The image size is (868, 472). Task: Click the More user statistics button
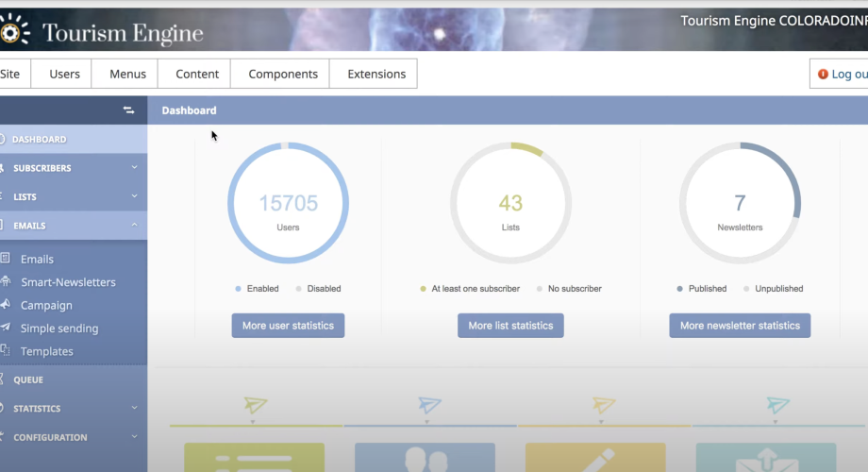pos(288,326)
